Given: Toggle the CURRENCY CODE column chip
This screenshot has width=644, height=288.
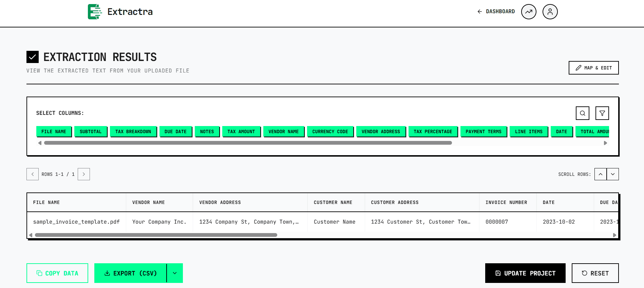Looking at the screenshot, I should tap(330, 131).
